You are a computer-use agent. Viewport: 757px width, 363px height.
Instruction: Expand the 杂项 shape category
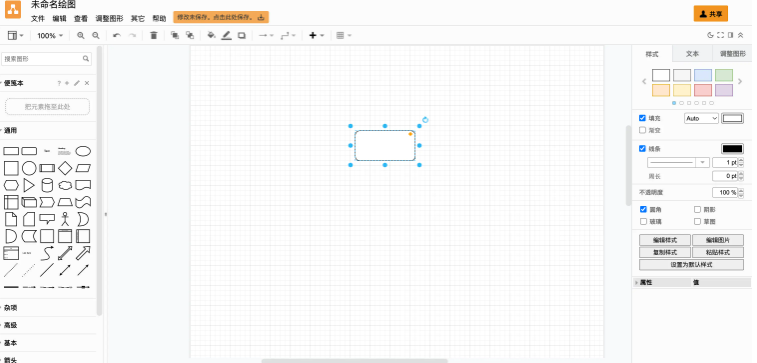click(11, 307)
